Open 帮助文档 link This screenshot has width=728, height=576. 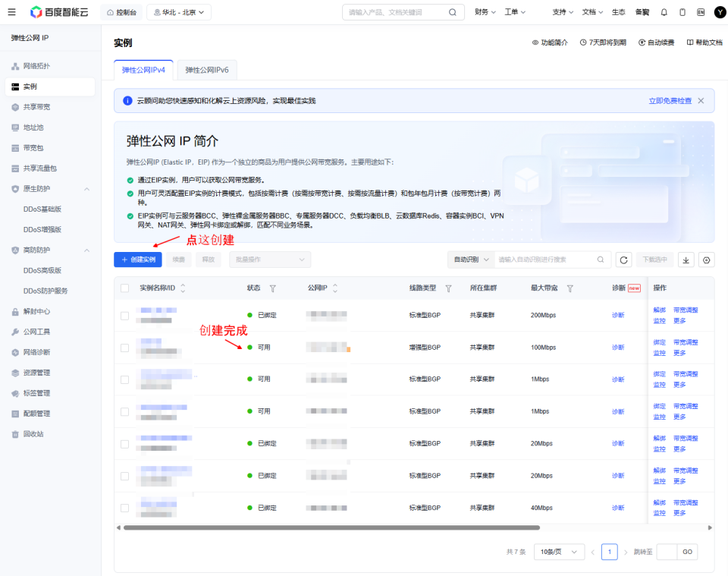point(704,42)
